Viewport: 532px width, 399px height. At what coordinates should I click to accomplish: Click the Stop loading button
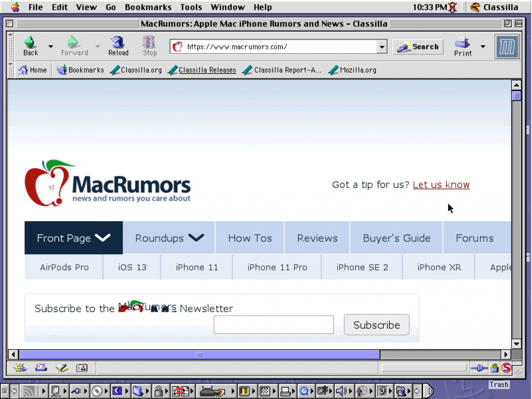149,46
